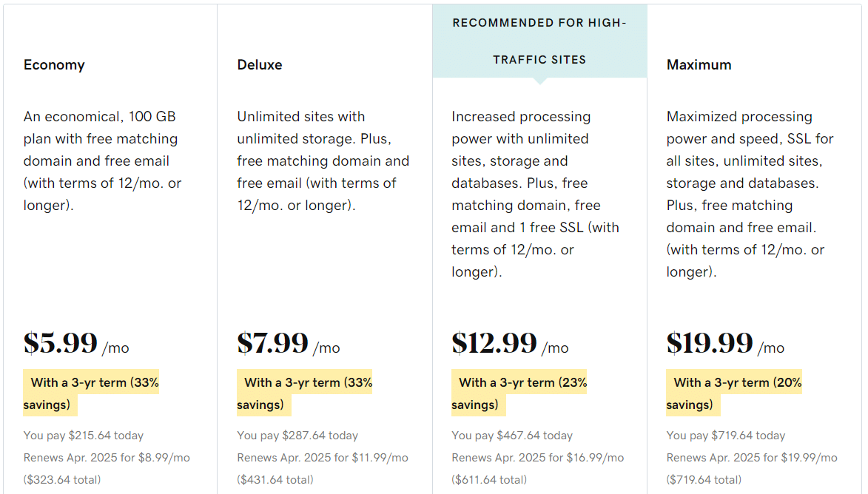This screenshot has width=868, height=494.
Task: Select the Economy plan heading
Action: pos(54,65)
